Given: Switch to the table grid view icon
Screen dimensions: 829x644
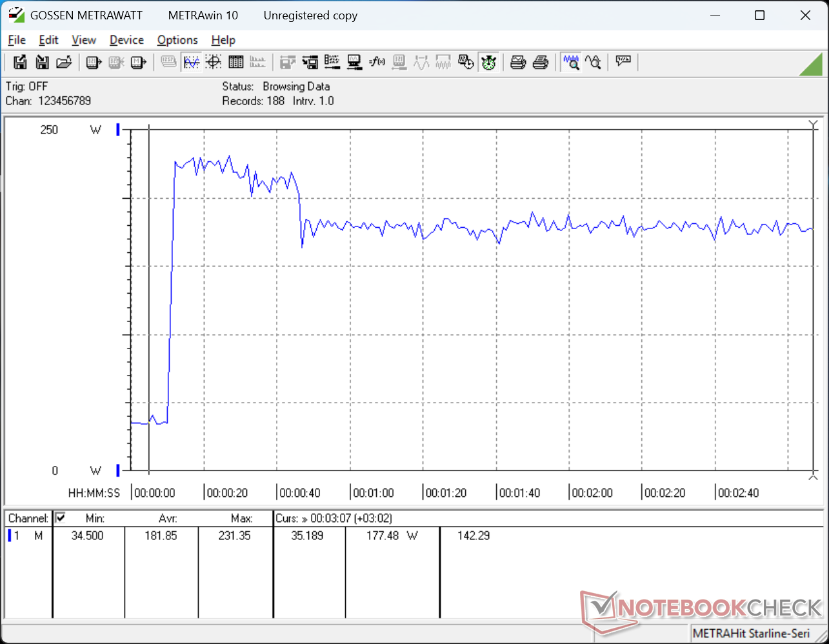Looking at the screenshot, I should 236,62.
